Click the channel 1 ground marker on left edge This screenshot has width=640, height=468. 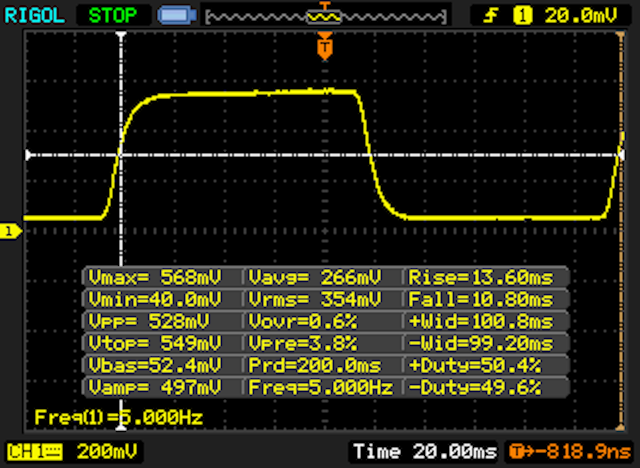point(10,232)
